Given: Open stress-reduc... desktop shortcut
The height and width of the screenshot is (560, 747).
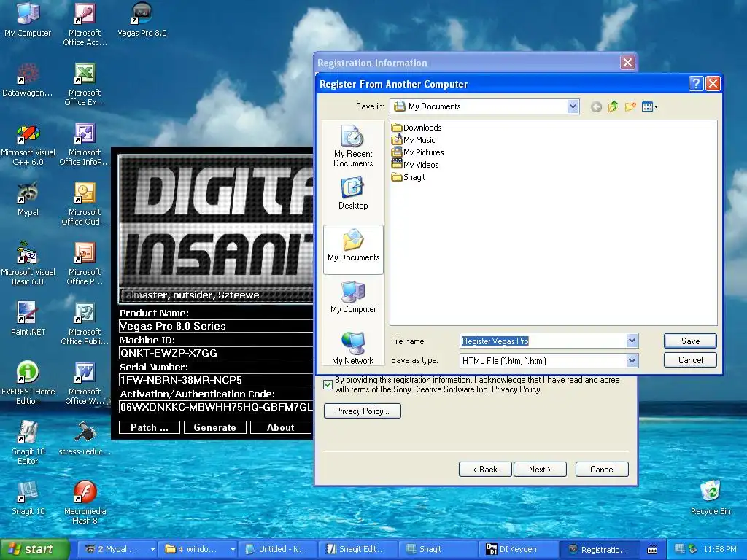Looking at the screenshot, I should 85,438.
